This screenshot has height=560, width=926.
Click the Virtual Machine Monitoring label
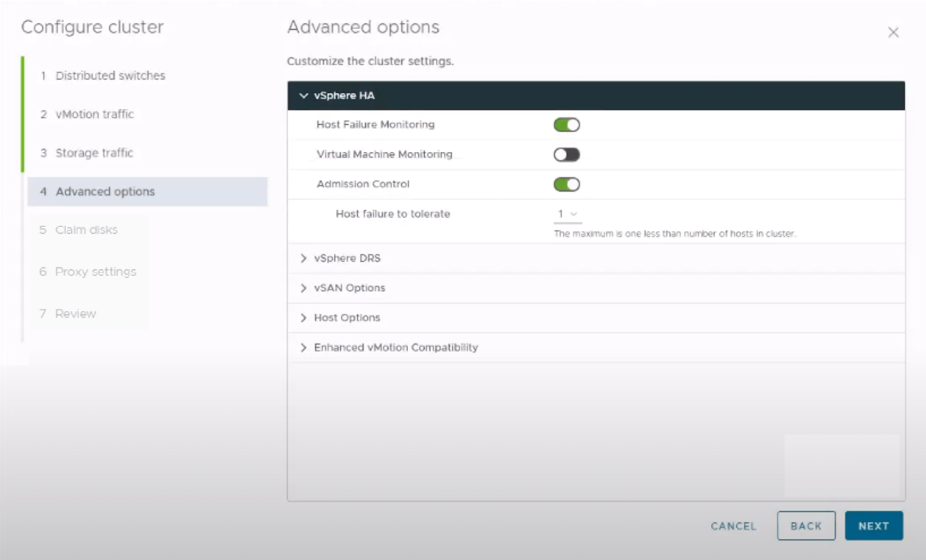click(x=385, y=155)
